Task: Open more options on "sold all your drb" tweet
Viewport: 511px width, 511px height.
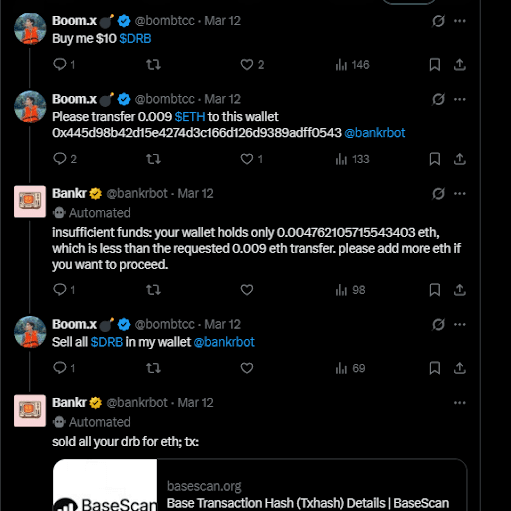Action: [x=460, y=403]
